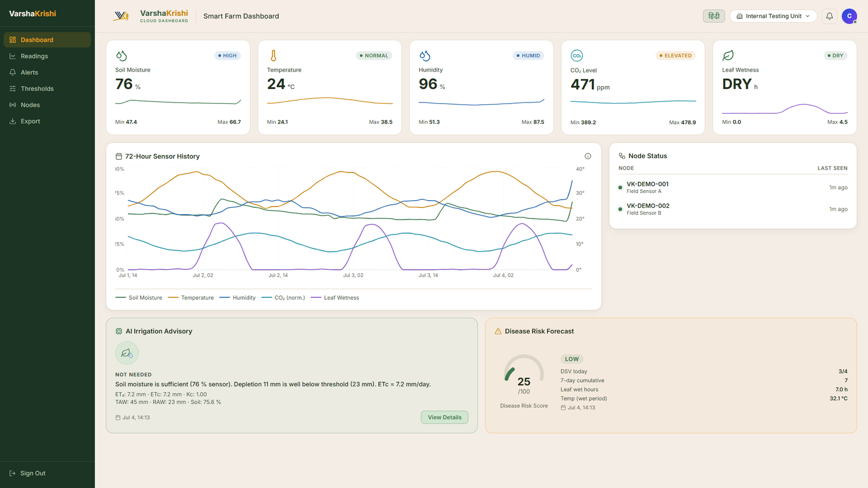Open user avatar C menu

click(850, 16)
